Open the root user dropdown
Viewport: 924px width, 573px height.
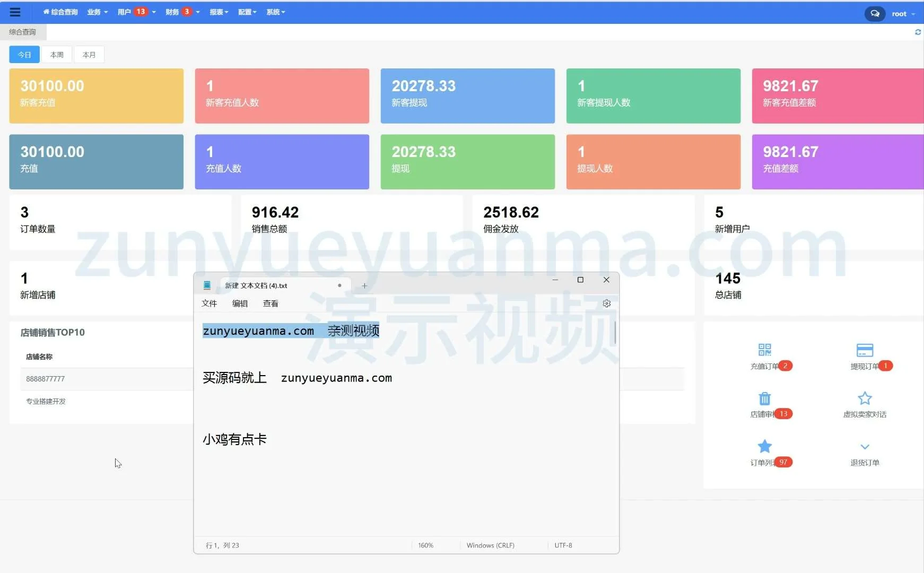[x=903, y=14]
